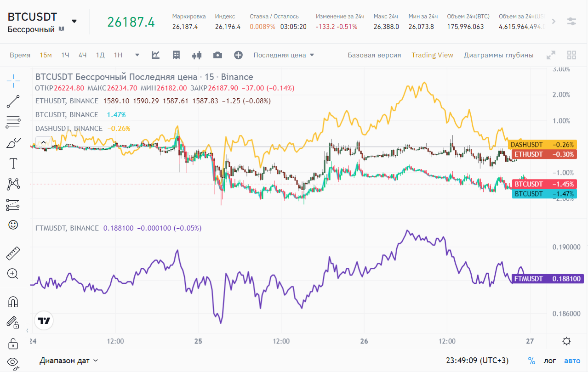Select the Время interval
Screen dimensions: 588x372
tap(20, 55)
